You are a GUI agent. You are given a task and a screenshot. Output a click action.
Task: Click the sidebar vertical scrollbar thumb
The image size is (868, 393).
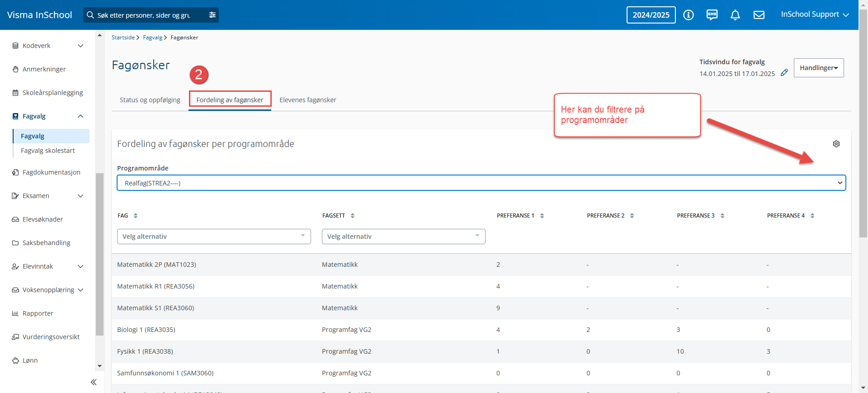coord(100,254)
